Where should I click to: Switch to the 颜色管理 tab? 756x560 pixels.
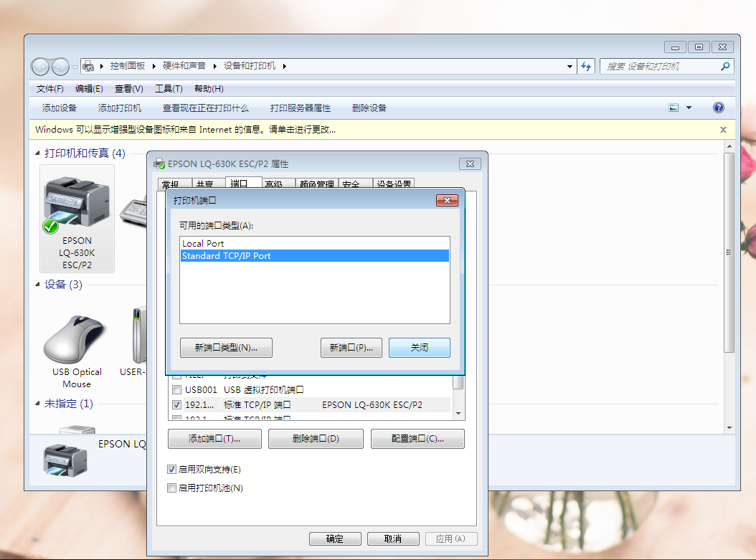click(x=317, y=184)
